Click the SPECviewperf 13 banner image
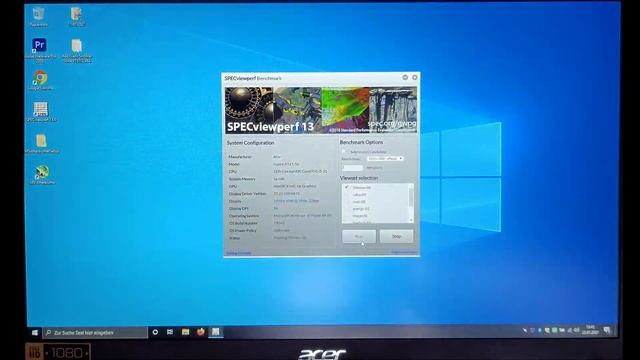Image resolution: width=640 pixels, height=360 pixels. click(x=321, y=110)
